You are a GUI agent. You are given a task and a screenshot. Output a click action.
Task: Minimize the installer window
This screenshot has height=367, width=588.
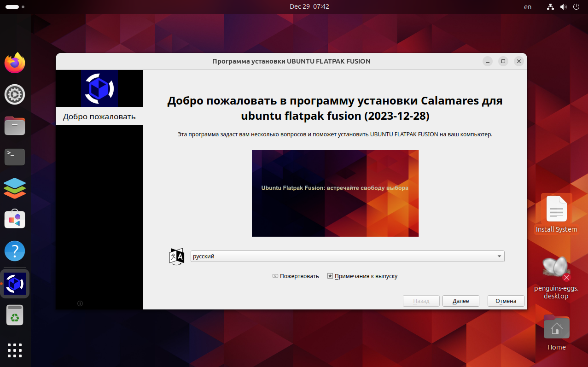pos(488,61)
